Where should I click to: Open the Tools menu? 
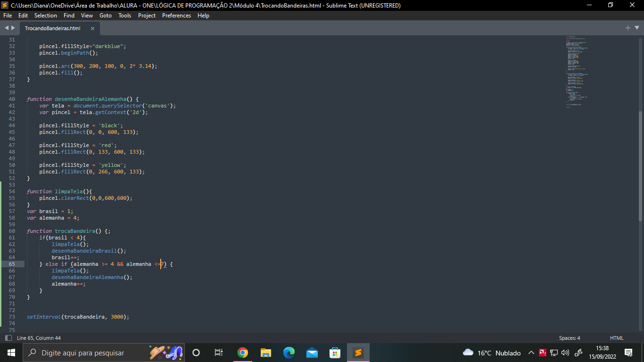pyautogui.click(x=125, y=16)
